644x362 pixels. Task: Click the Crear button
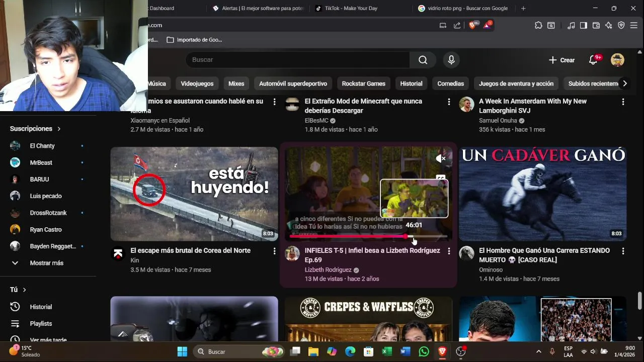(561, 60)
